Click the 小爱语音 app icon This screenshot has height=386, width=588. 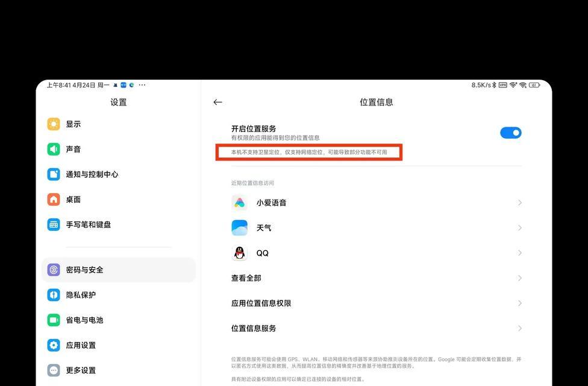pyautogui.click(x=239, y=203)
